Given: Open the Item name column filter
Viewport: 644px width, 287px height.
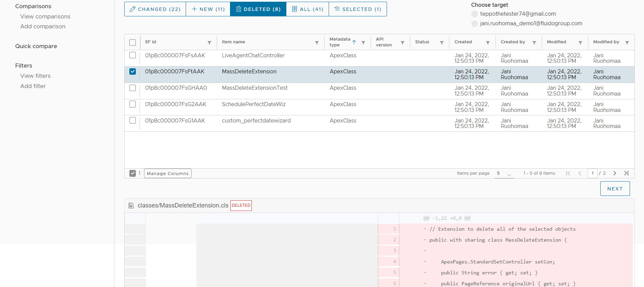Looking at the screenshot, I should [x=317, y=43].
